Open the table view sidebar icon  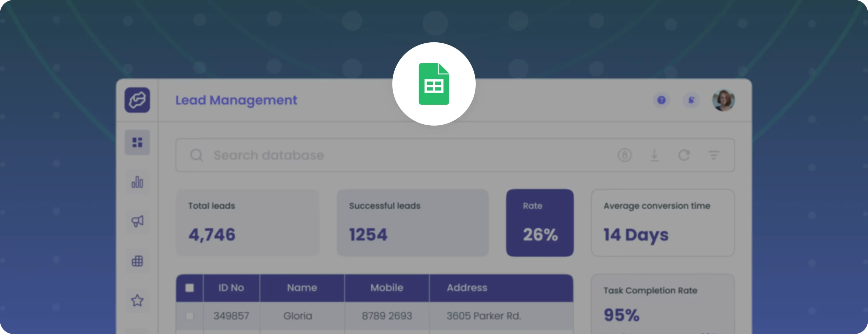[x=137, y=261]
